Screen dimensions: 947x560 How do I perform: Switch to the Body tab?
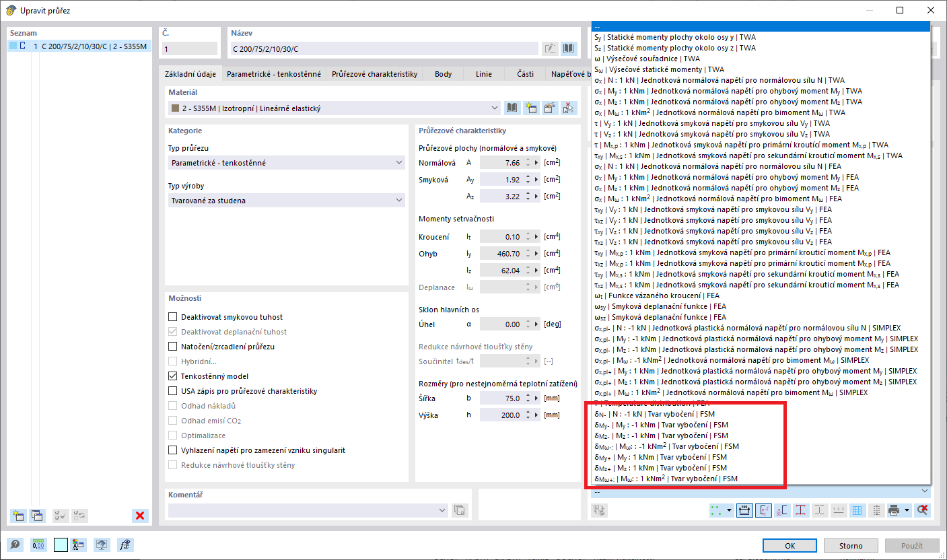pos(444,74)
